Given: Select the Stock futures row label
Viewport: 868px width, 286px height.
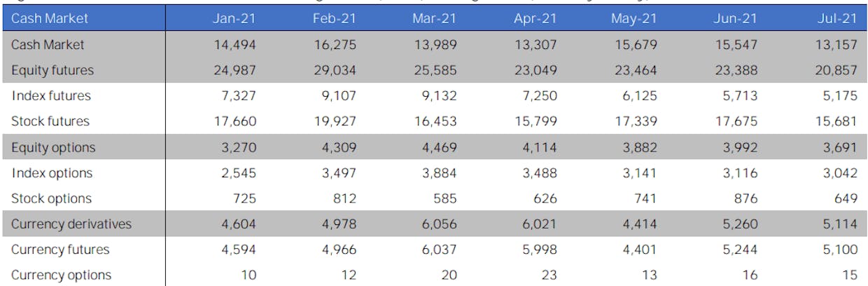Looking at the screenshot, I should tap(50, 121).
